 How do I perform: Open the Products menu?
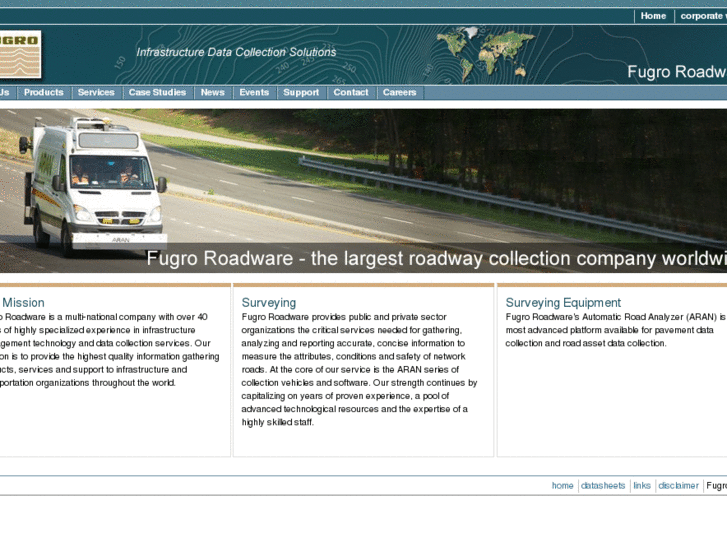(44, 92)
